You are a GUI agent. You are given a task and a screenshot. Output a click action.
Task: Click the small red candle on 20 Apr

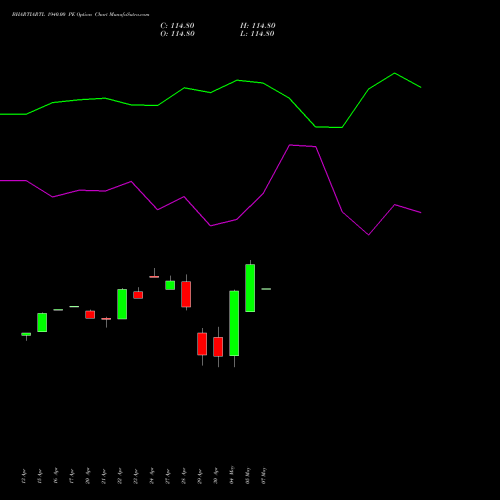[x=90, y=315]
